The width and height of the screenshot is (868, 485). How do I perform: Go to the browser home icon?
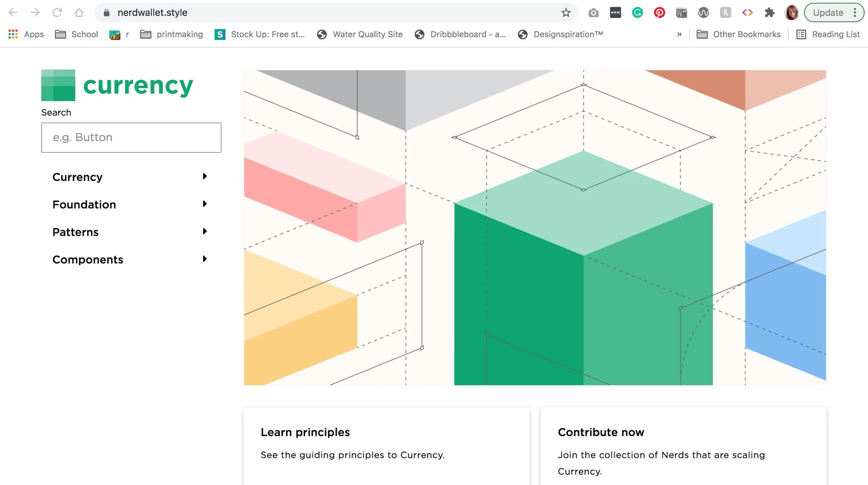tap(79, 13)
